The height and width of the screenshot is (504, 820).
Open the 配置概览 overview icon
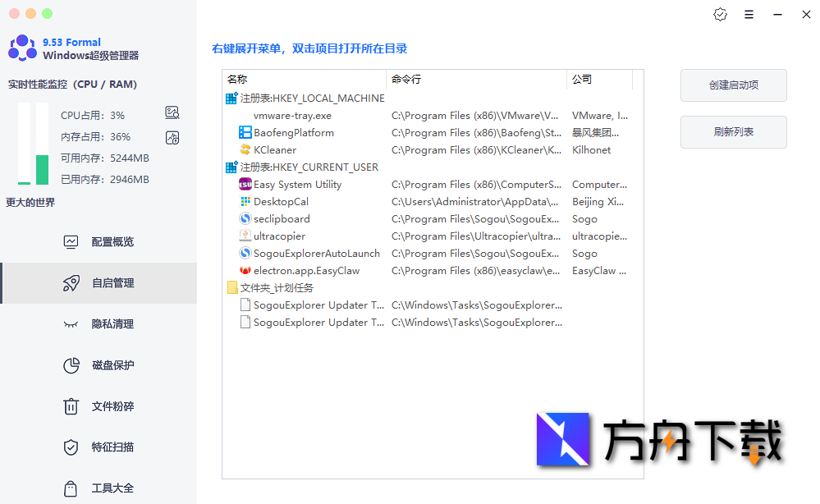pyautogui.click(x=71, y=241)
